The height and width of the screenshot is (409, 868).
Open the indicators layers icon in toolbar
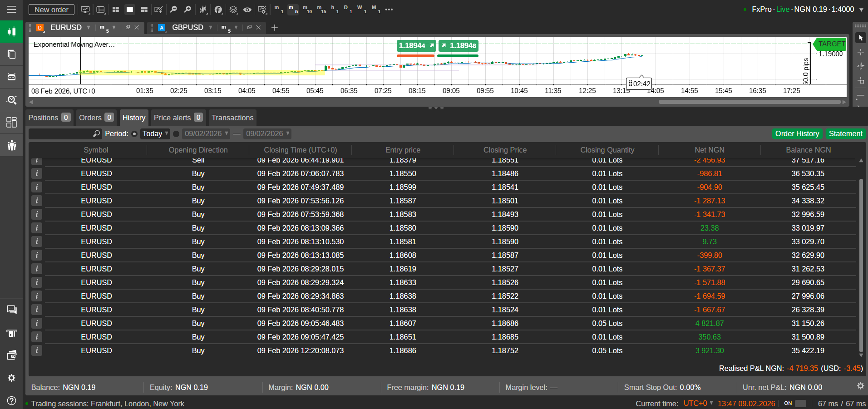pos(233,10)
